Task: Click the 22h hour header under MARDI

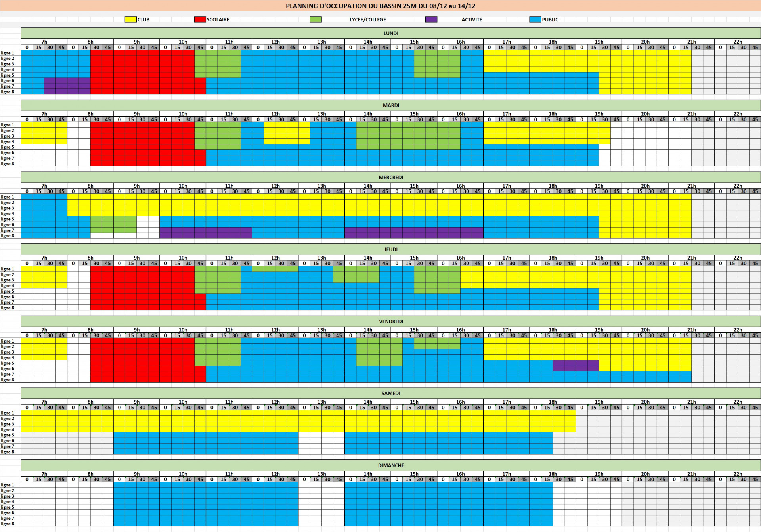Action: 737,114
